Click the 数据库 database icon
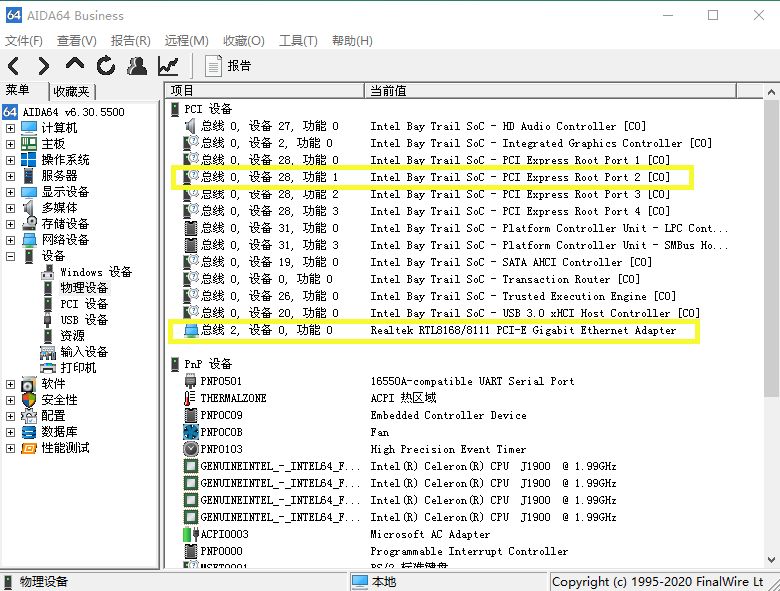Screen dimensions: 780x591 (29, 432)
